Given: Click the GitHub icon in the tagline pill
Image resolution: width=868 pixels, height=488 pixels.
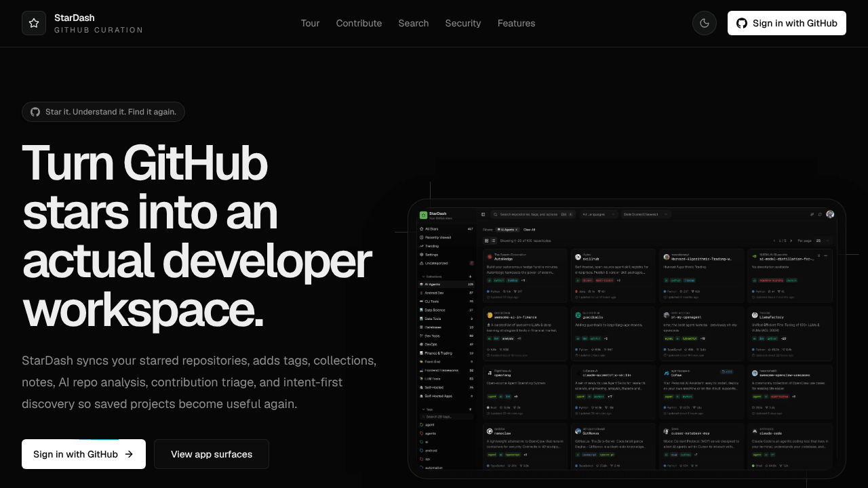Looking at the screenshot, I should (35, 112).
